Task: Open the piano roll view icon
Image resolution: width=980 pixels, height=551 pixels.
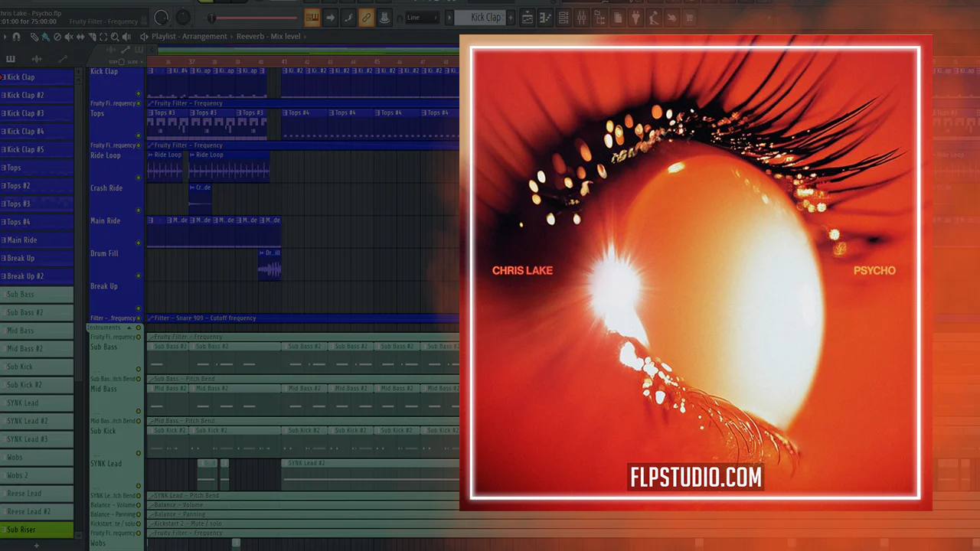Action: pyautogui.click(x=546, y=18)
